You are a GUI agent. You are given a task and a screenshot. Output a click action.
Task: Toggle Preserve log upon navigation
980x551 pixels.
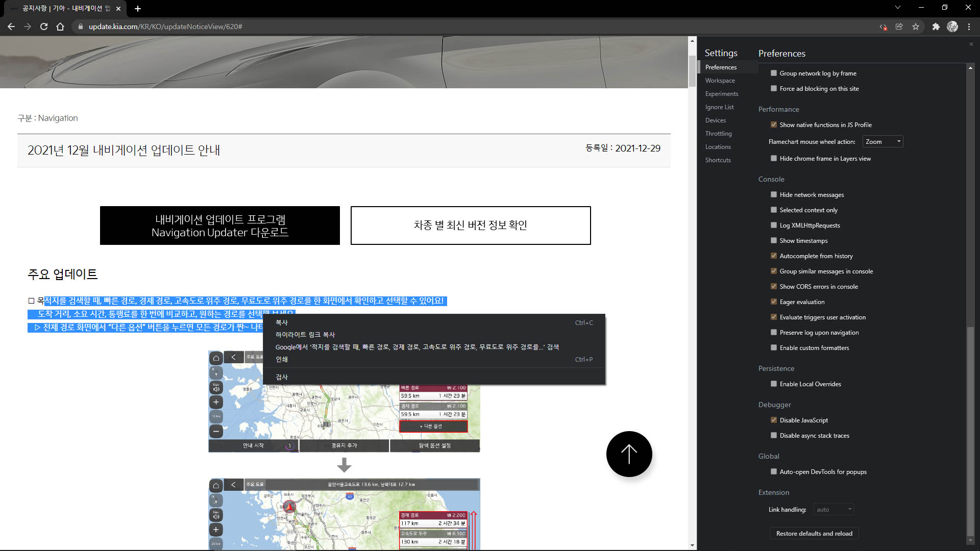click(774, 332)
